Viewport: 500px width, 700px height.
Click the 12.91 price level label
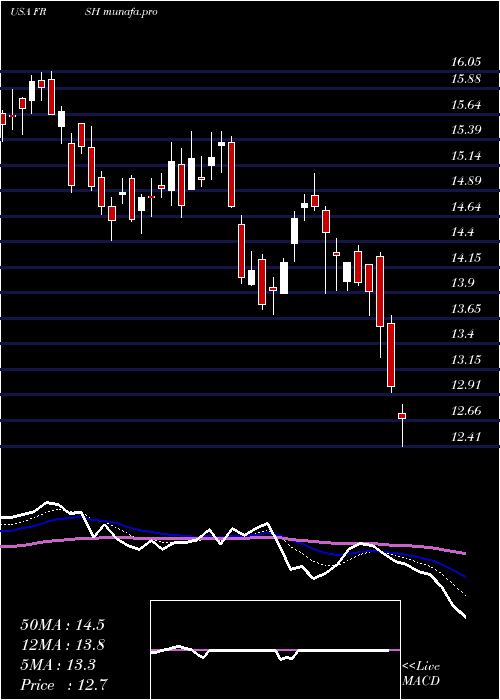(466, 385)
